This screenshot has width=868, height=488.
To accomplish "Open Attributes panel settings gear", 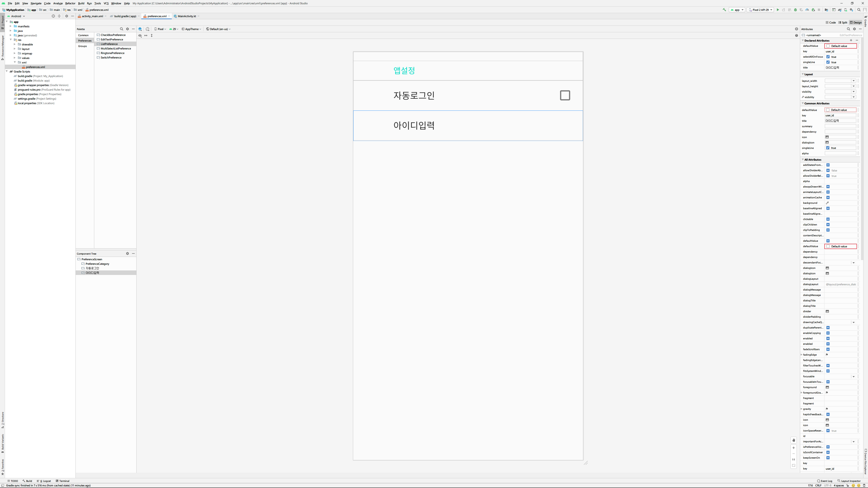I will click(x=854, y=29).
